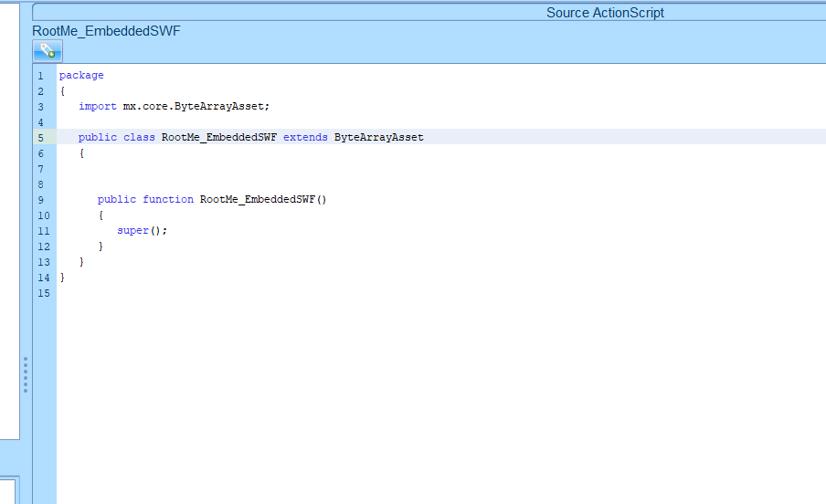Click closing brace on line 12
The height and width of the screenshot is (504, 826).
click(x=101, y=246)
